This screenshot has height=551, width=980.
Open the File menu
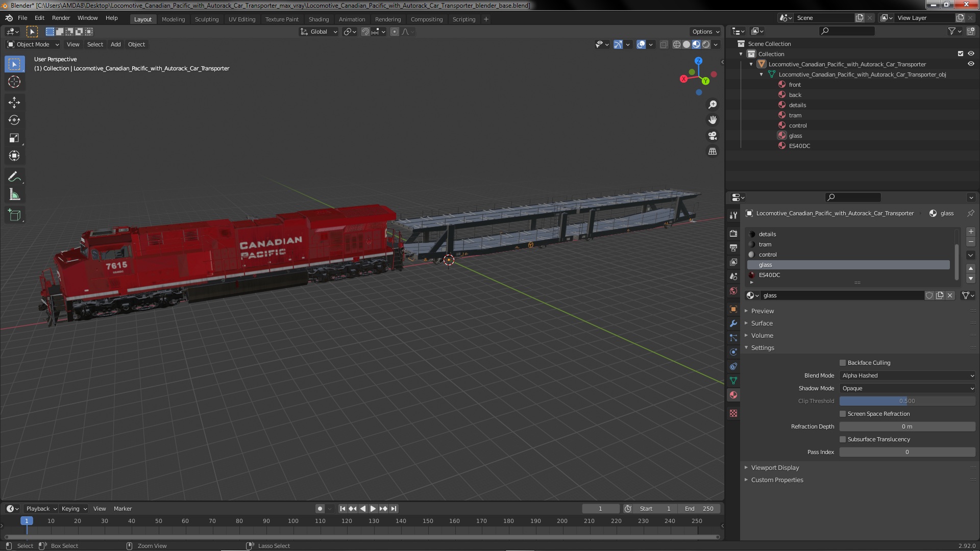click(x=22, y=18)
